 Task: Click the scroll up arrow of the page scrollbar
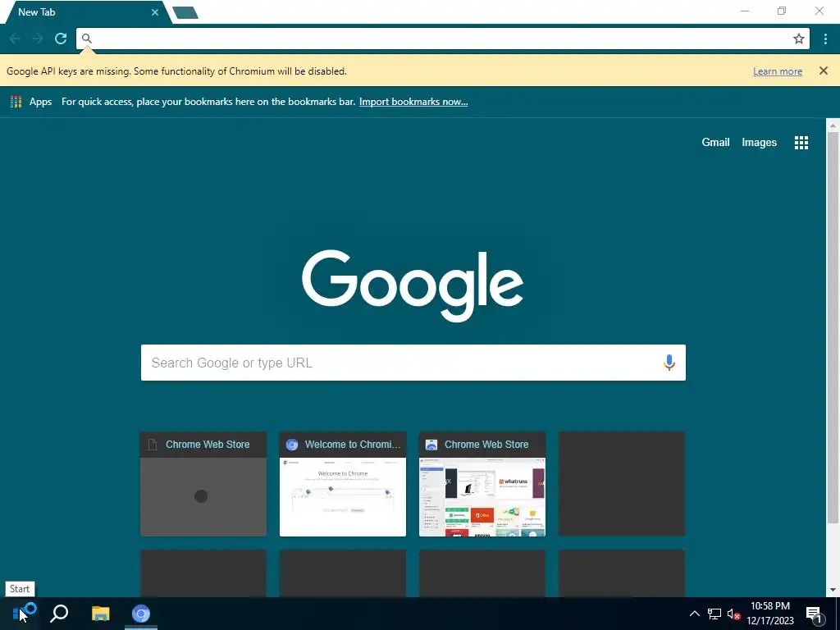coord(833,126)
